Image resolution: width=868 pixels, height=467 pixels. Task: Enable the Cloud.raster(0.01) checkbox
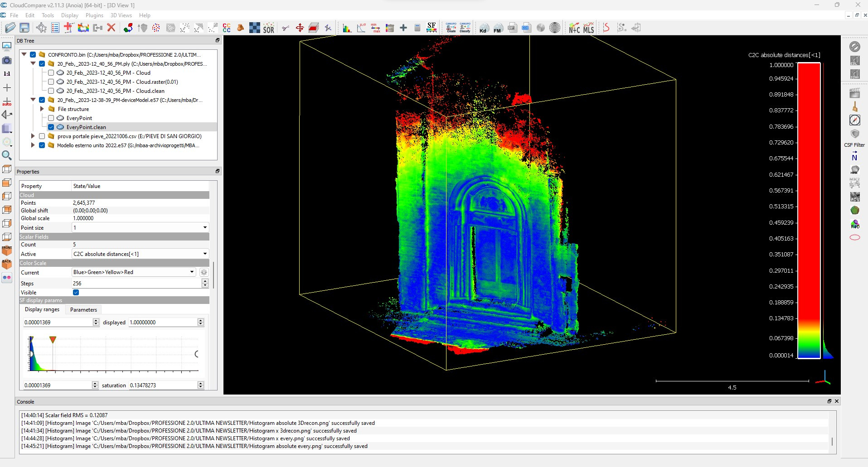point(51,82)
